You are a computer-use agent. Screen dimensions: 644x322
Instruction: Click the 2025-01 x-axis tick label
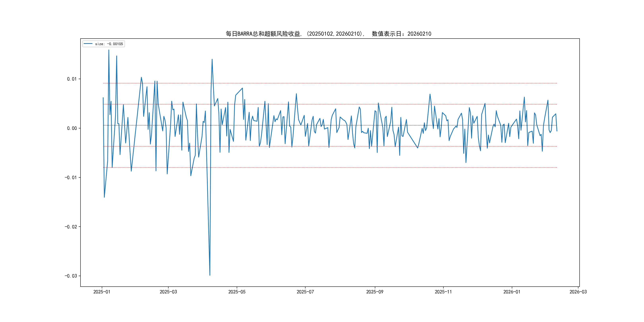coord(102,292)
